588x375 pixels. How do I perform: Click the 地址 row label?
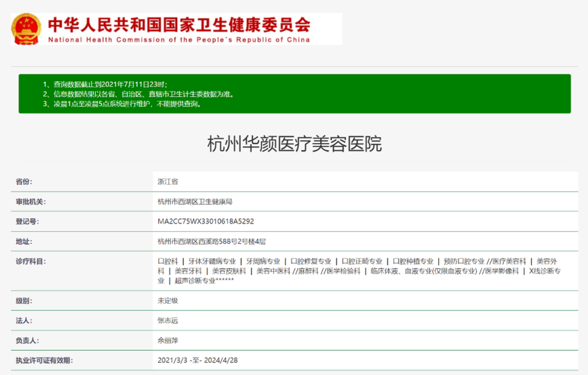tap(24, 242)
